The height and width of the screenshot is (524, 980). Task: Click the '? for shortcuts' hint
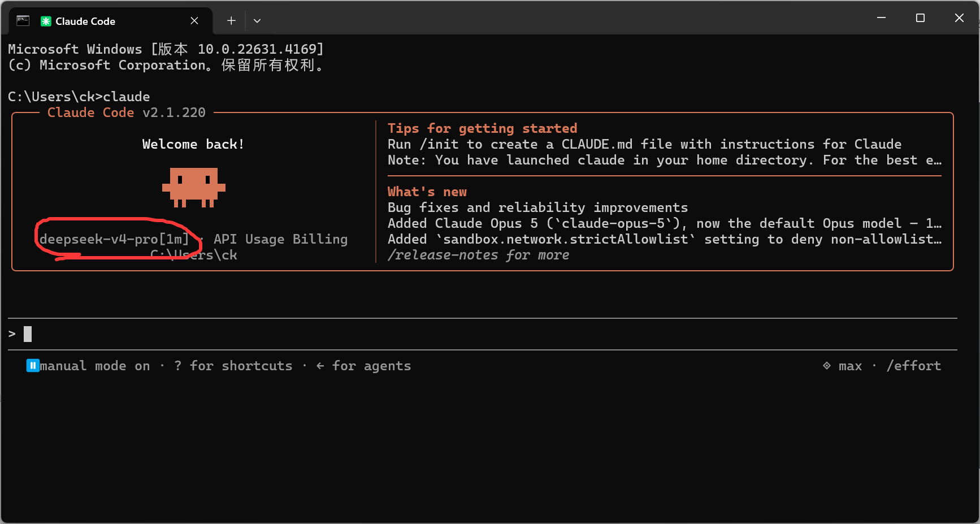point(233,366)
